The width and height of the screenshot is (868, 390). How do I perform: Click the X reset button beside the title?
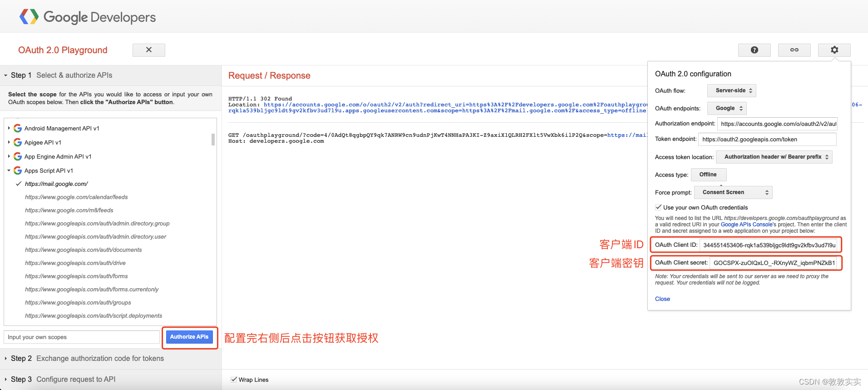(148, 50)
